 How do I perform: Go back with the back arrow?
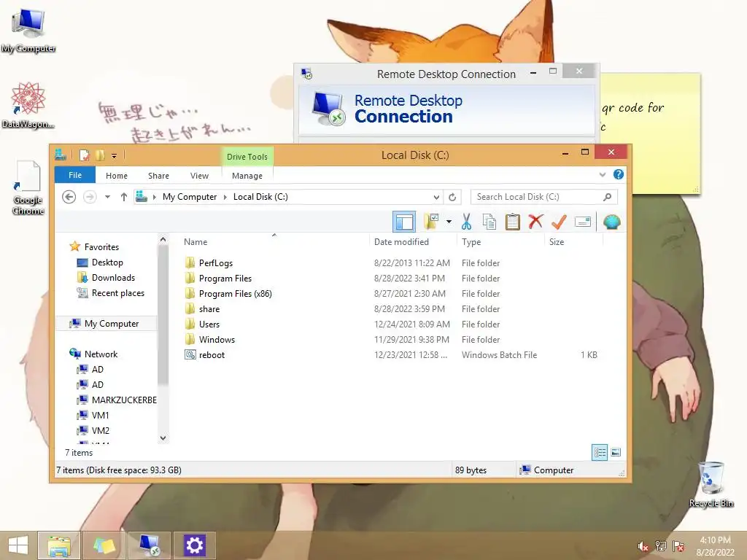point(69,197)
